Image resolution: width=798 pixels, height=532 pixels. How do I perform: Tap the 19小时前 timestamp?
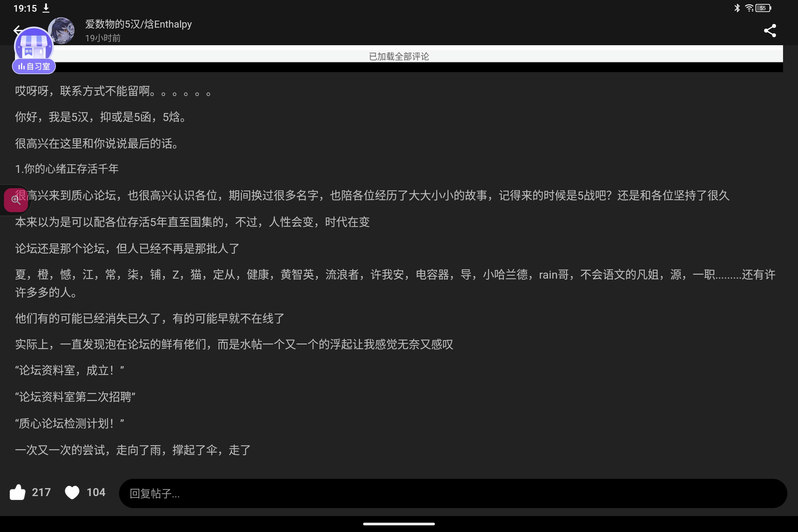click(103, 38)
